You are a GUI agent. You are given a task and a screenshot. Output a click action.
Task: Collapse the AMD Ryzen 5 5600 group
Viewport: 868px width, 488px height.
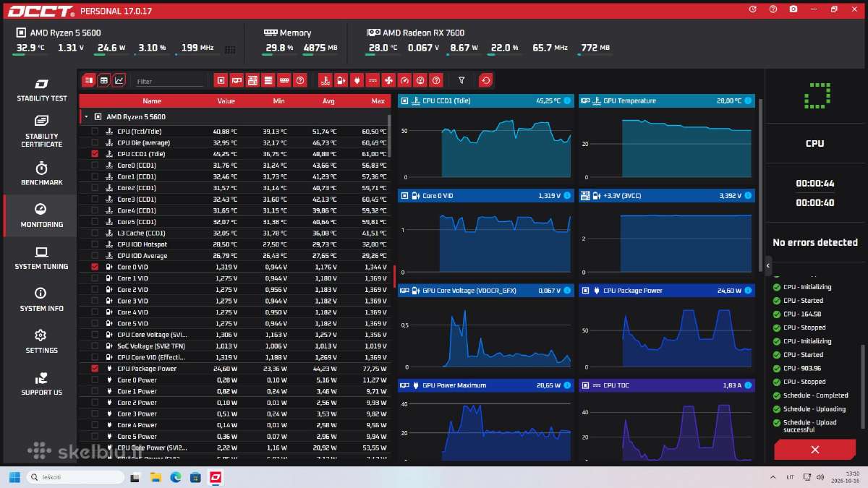click(86, 116)
